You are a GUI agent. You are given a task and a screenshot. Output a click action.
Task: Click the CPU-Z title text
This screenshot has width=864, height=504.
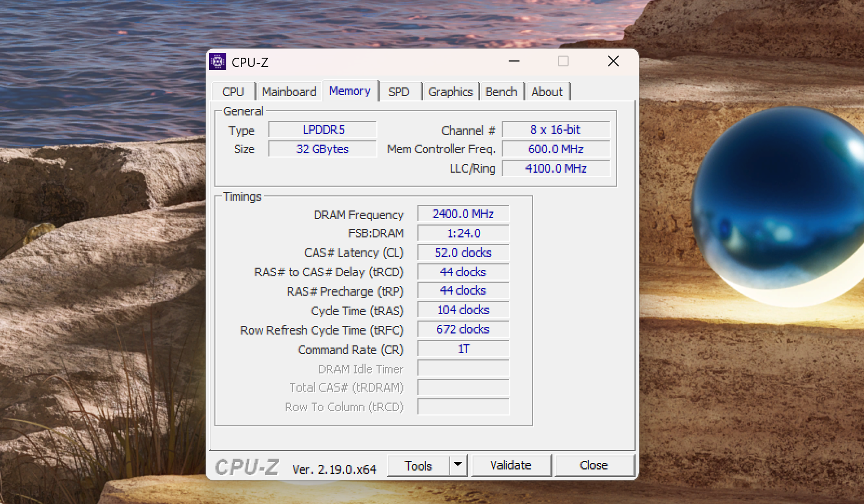tap(250, 63)
